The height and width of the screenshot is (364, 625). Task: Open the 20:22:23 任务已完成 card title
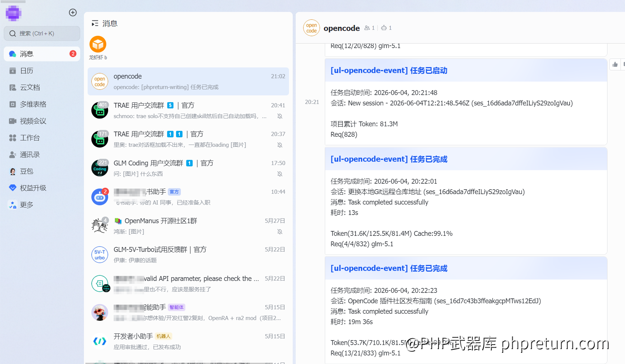pyautogui.click(x=389, y=268)
